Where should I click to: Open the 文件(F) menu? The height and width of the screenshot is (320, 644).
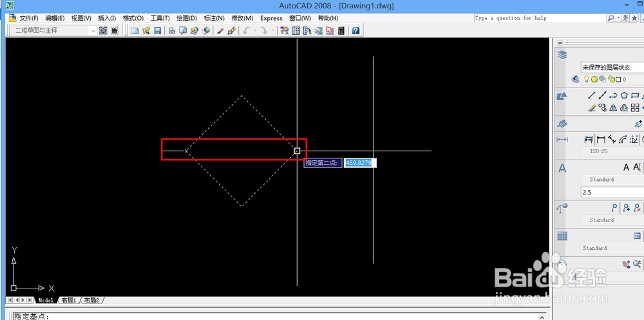click(x=29, y=18)
